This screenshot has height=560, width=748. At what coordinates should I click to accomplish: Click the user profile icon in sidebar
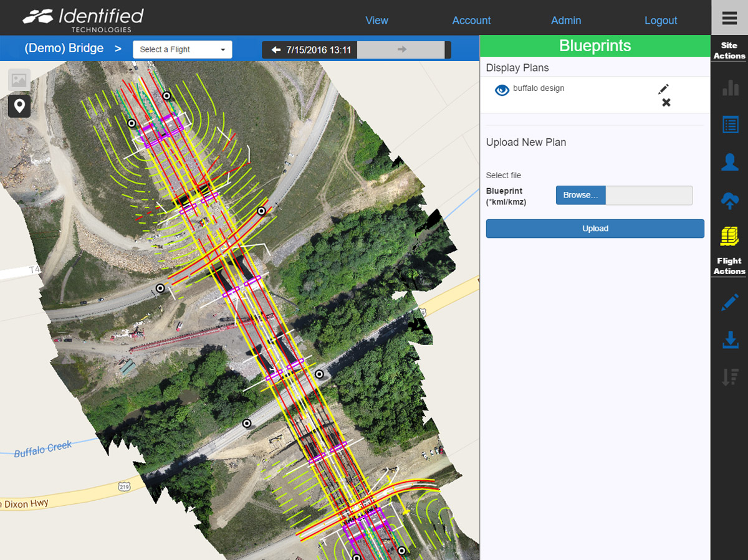730,163
